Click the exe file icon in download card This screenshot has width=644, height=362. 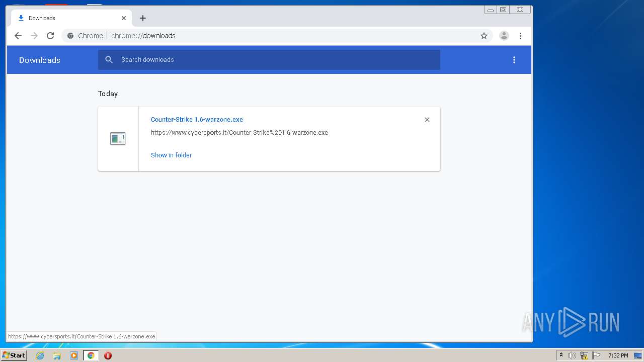pyautogui.click(x=118, y=139)
